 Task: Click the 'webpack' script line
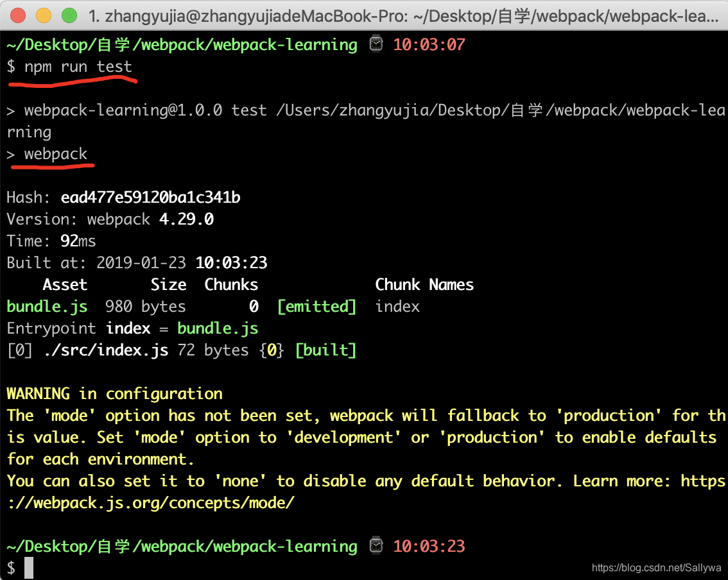(x=56, y=153)
